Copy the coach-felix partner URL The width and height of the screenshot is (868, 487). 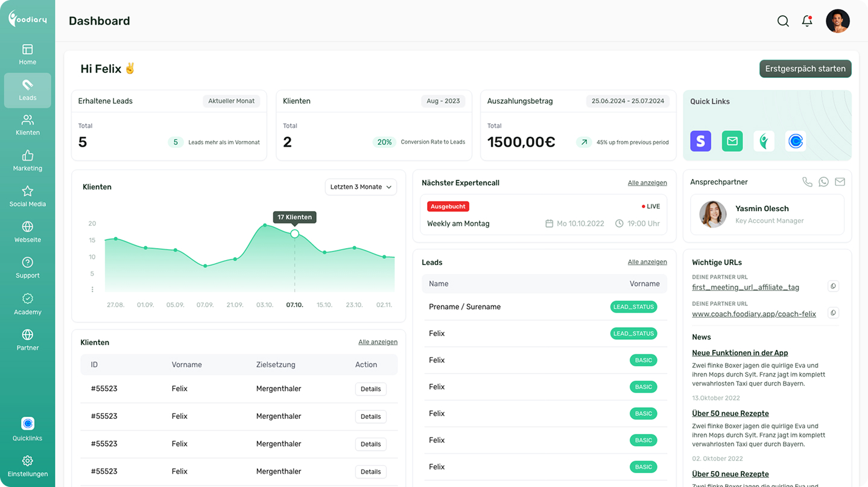coord(833,313)
